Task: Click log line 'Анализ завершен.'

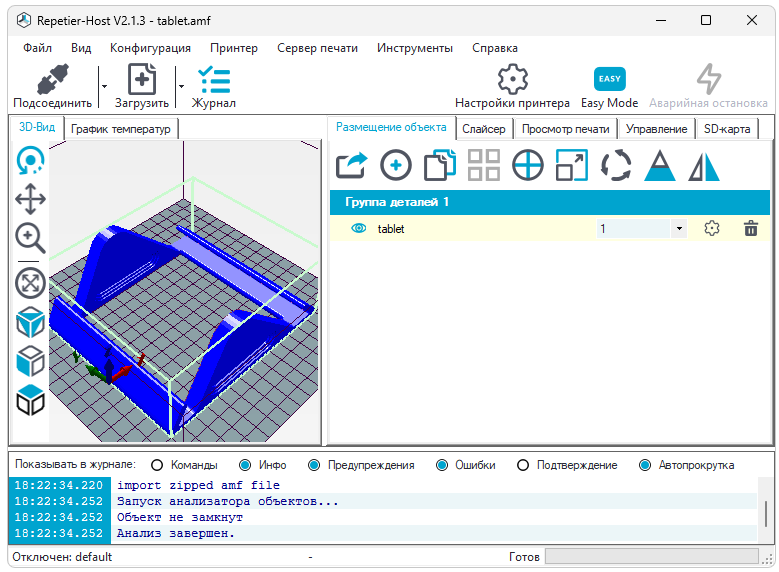Action: (175, 533)
